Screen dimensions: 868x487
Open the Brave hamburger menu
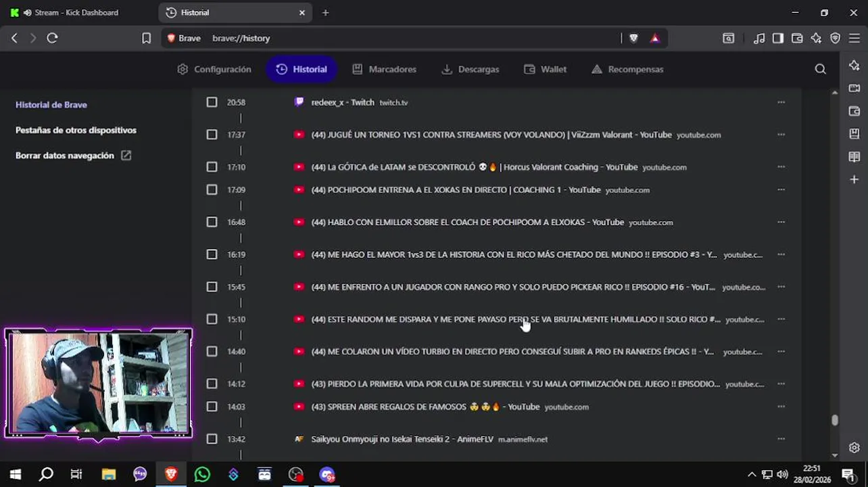tap(854, 39)
